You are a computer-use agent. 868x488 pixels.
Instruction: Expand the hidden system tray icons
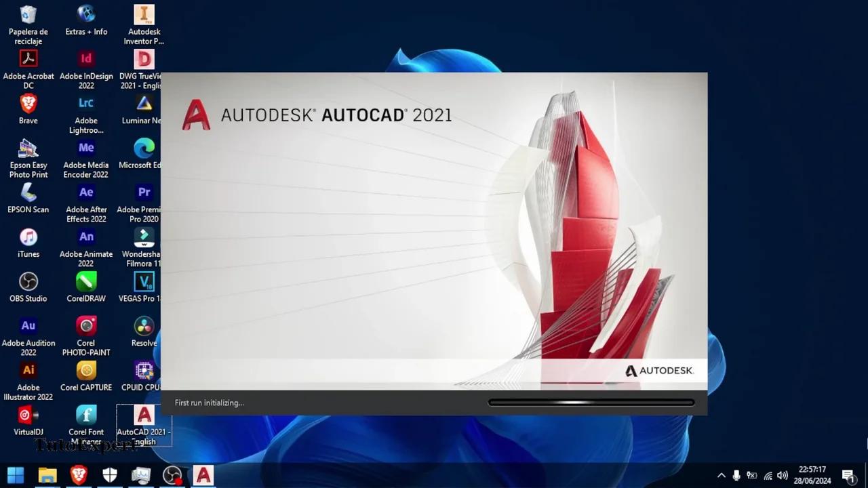[721, 476]
